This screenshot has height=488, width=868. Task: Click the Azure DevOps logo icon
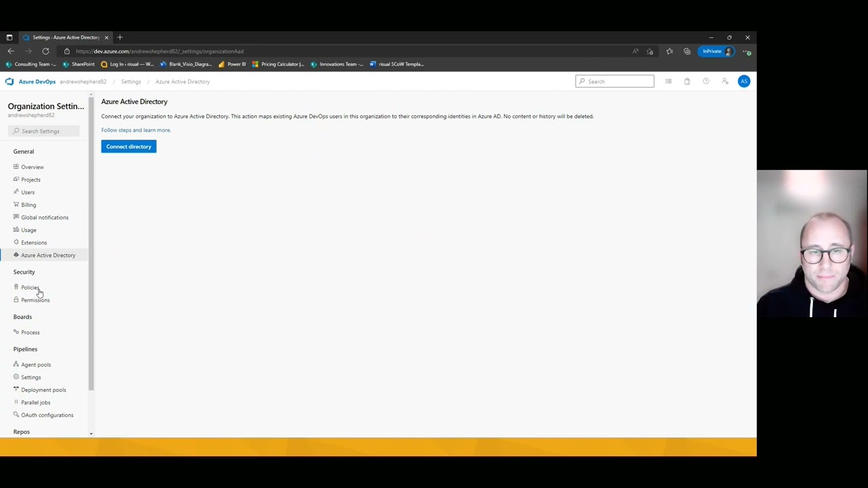click(9, 81)
